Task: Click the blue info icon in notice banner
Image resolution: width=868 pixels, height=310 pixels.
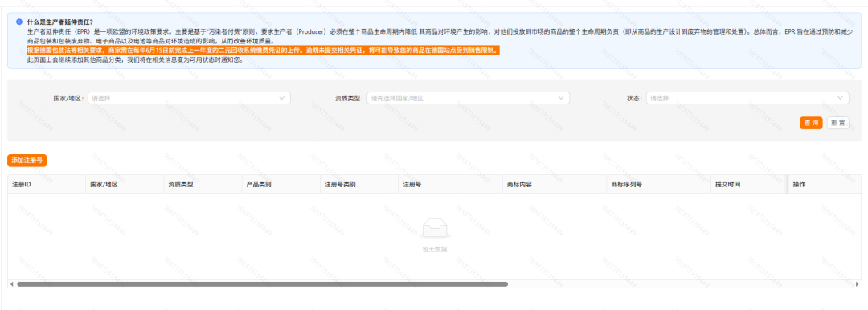Action: coord(19,22)
